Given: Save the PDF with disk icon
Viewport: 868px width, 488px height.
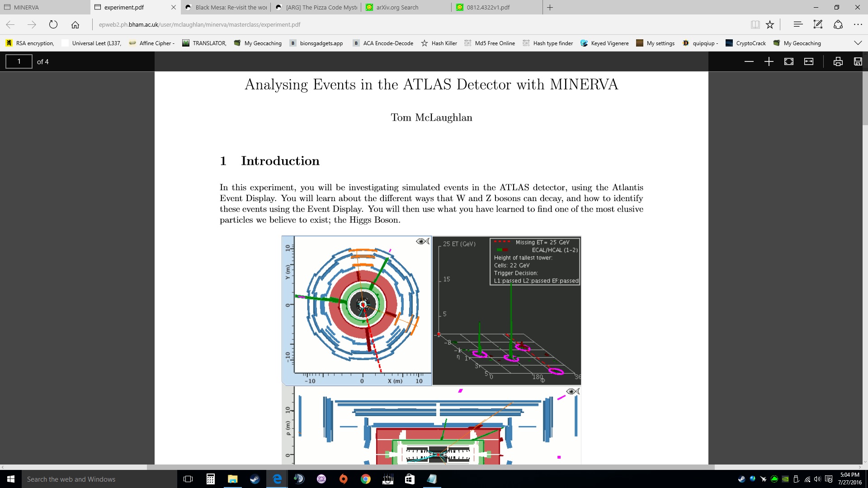Looking at the screenshot, I should [x=858, y=61].
